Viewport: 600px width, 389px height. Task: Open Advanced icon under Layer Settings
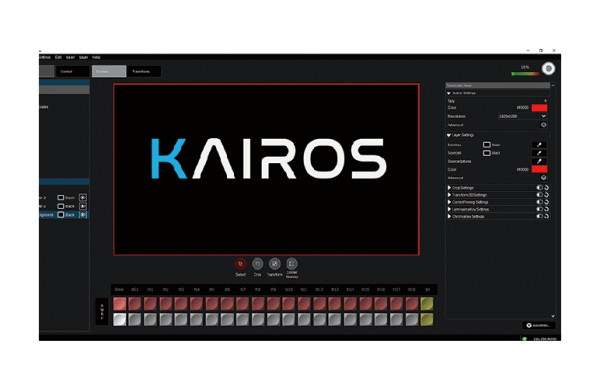click(543, 177)
